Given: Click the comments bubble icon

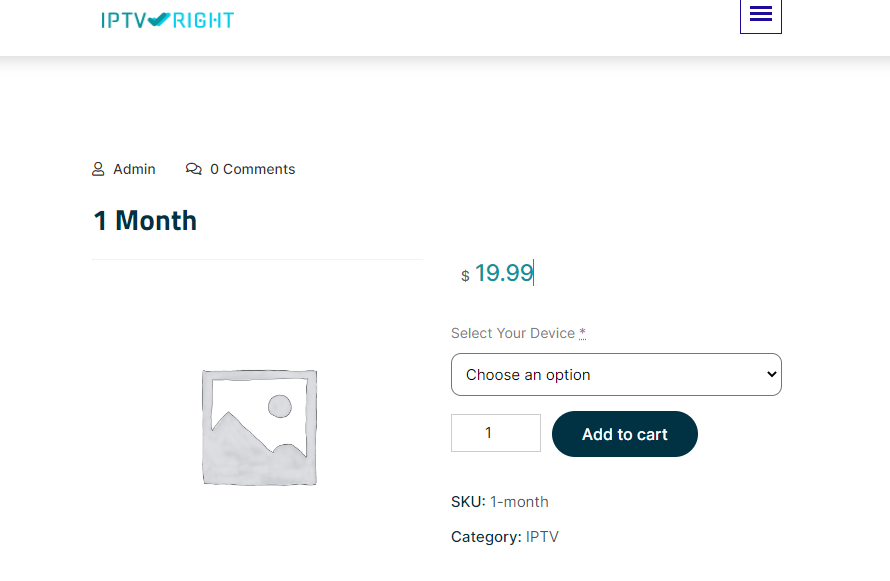Looking at the screenshot, I should click(194, 169).
